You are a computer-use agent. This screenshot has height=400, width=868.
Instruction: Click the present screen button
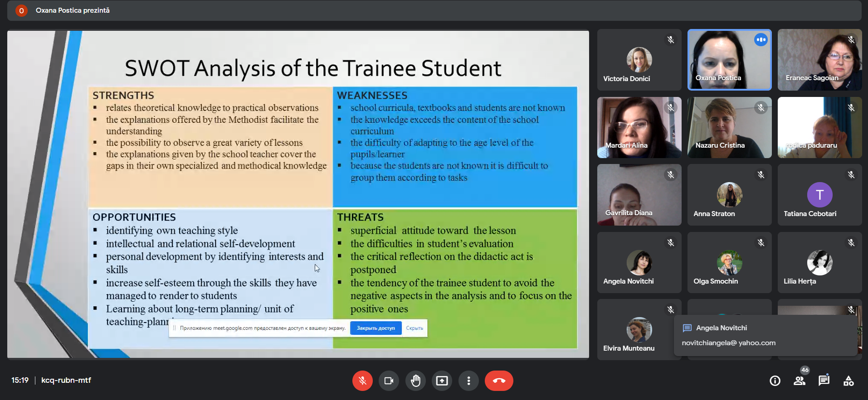[x=442, y=381]
